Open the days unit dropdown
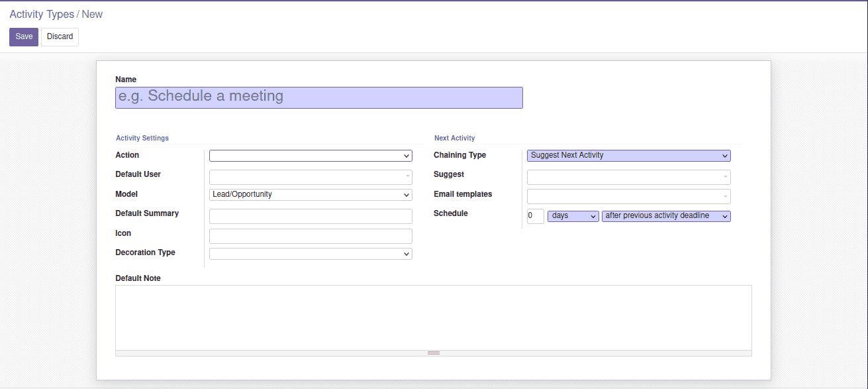The width and height of the screenshot is (868, 389). tap(573, 216)
